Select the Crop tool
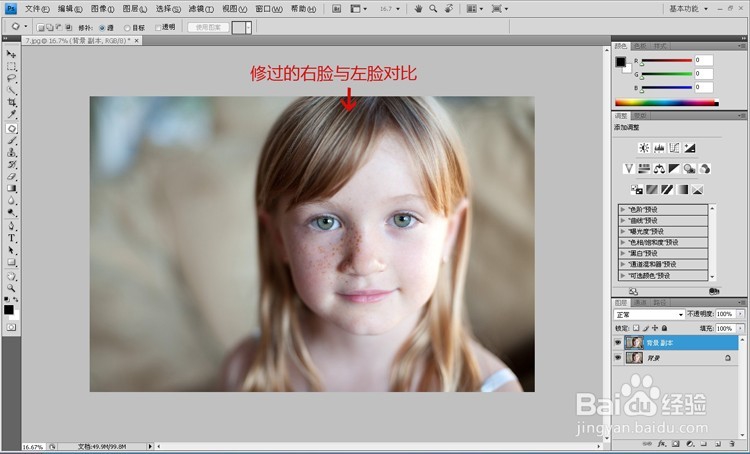The width and height of the screenshot is (750, 454). coord(11,102)
